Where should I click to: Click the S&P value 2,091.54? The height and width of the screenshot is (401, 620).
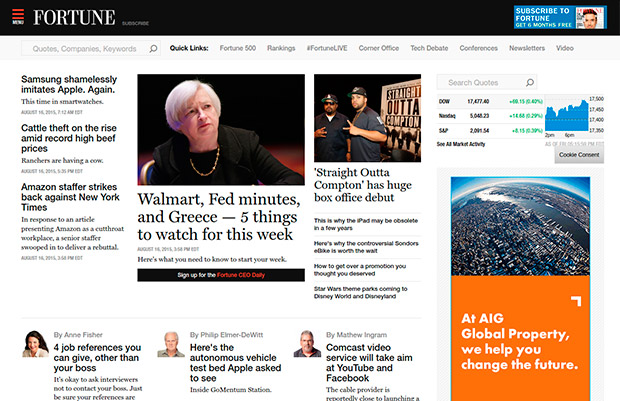(479, 131)
